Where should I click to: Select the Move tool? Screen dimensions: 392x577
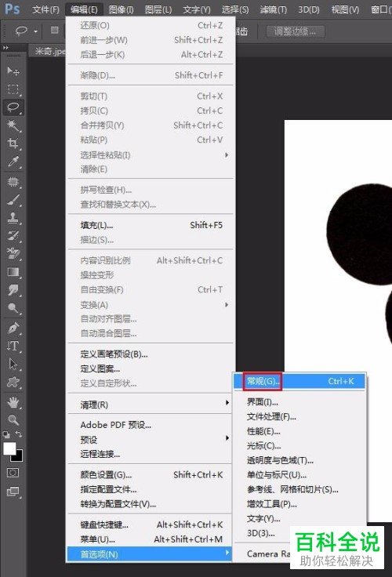(13, 71)
